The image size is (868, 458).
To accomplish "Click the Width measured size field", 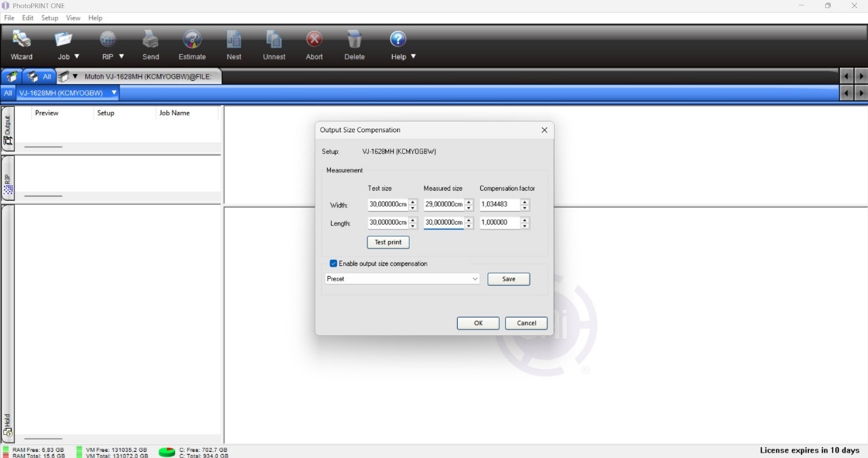I will 443,204.
